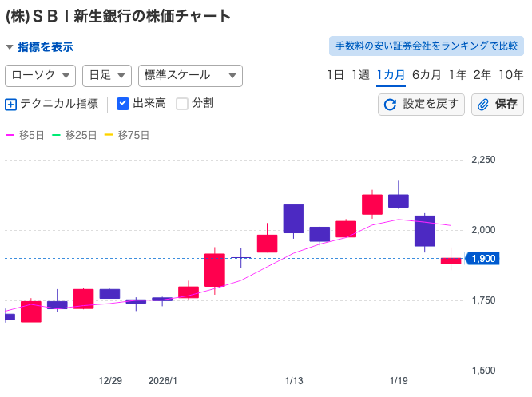Open the 日足 interval dropdown

pyautogui.click(x=106, y=75)
